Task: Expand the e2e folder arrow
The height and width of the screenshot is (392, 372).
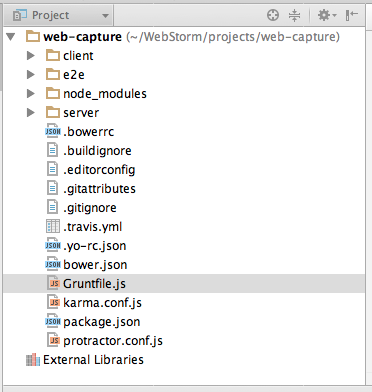Action: pos(31,74)
